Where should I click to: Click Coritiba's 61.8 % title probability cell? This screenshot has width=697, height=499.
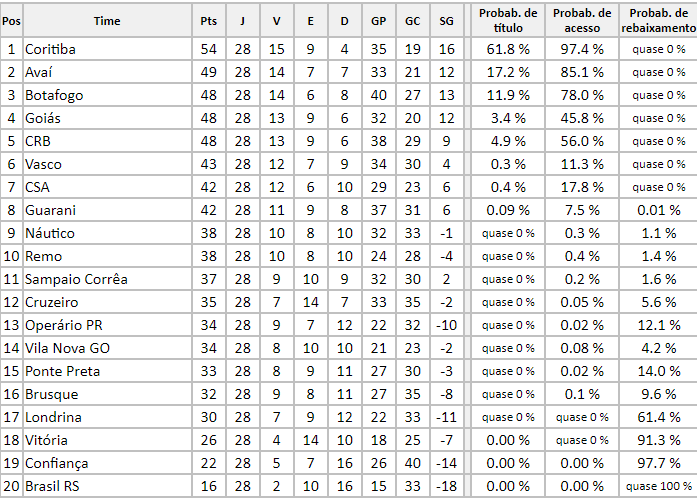pyautogui.click(x=508, y=49)
